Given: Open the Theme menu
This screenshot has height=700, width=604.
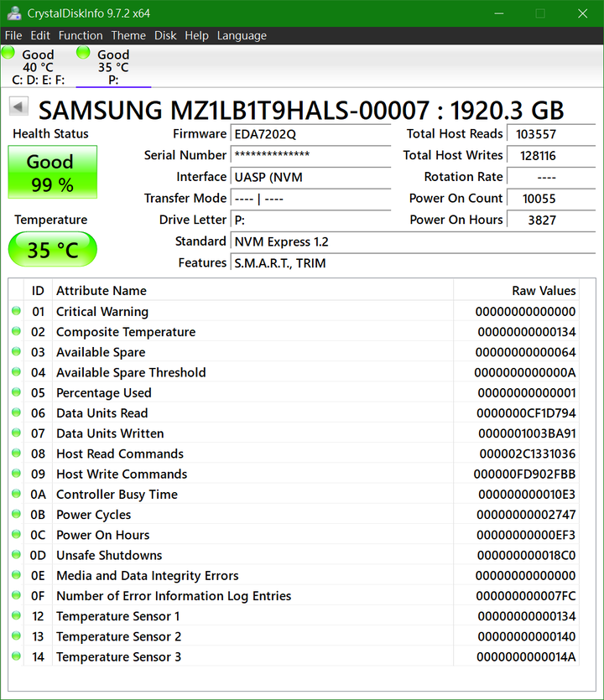Looking at the screenshot, I should coord(128,35).
